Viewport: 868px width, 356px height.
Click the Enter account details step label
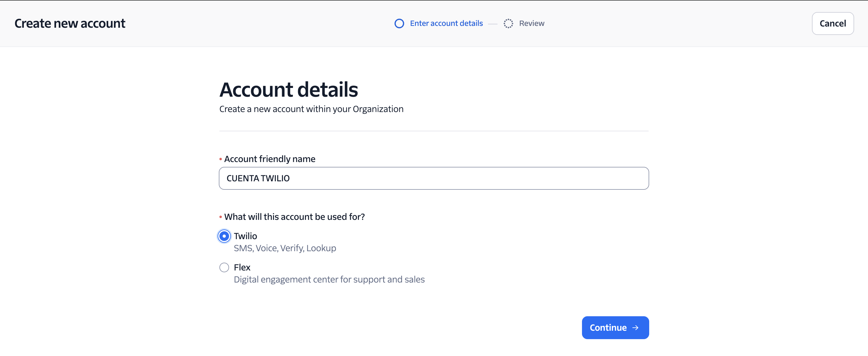pos(446,23)
